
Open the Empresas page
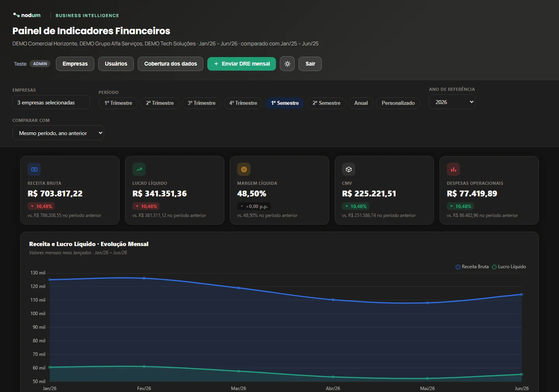coord(75,64)
